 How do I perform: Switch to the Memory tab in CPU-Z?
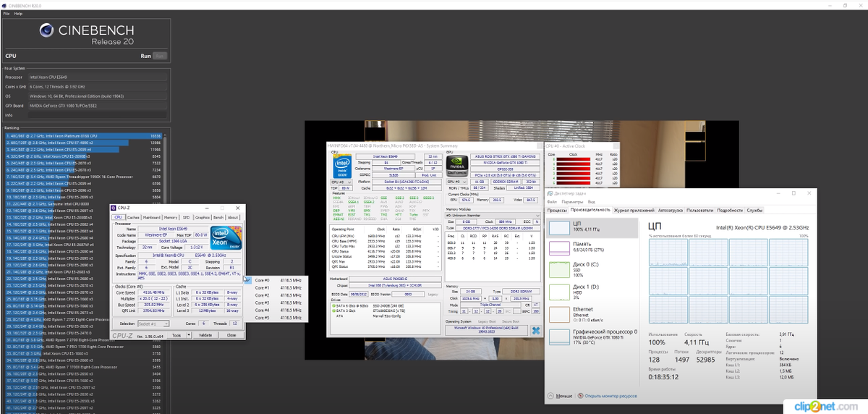tap(171, 217)
